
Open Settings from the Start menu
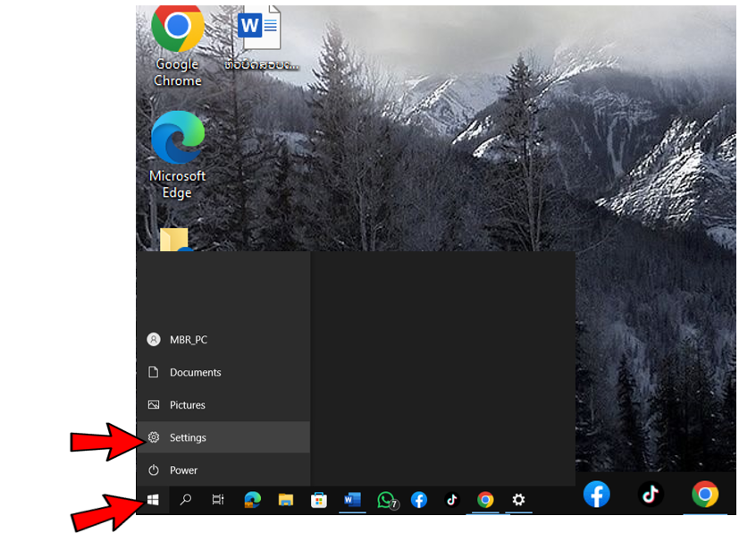(x=188, y=437)
